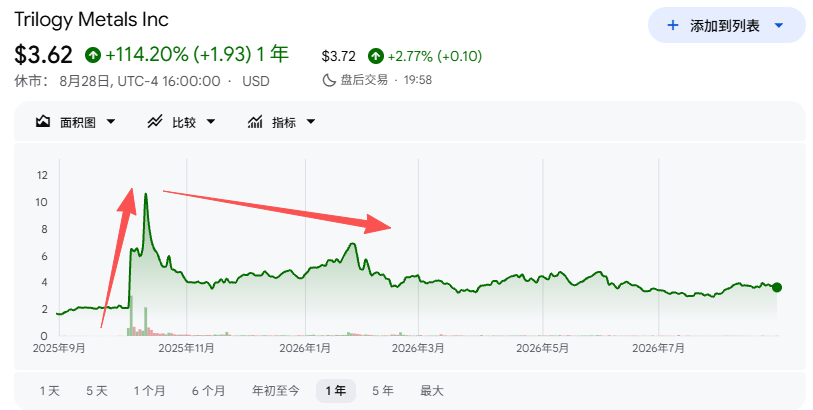The width and height of the screenshot is (813, 410).
Task: Select the 6 个月 time range tab
Action: [x=208, y=391]
